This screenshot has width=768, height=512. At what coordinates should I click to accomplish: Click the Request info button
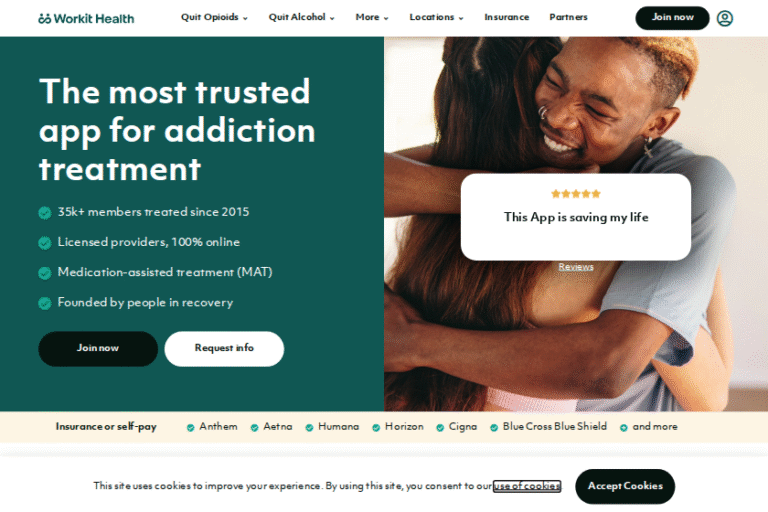pyautogui.click(x=224, y=348)
